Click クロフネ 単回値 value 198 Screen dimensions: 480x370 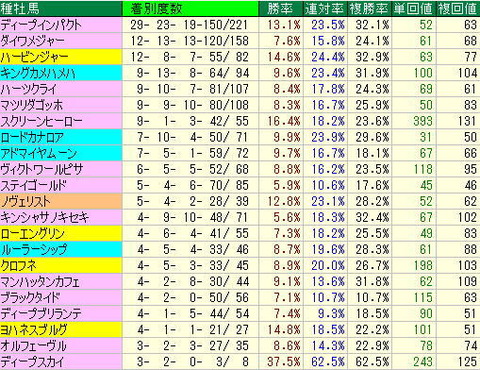tap(423, 265)
